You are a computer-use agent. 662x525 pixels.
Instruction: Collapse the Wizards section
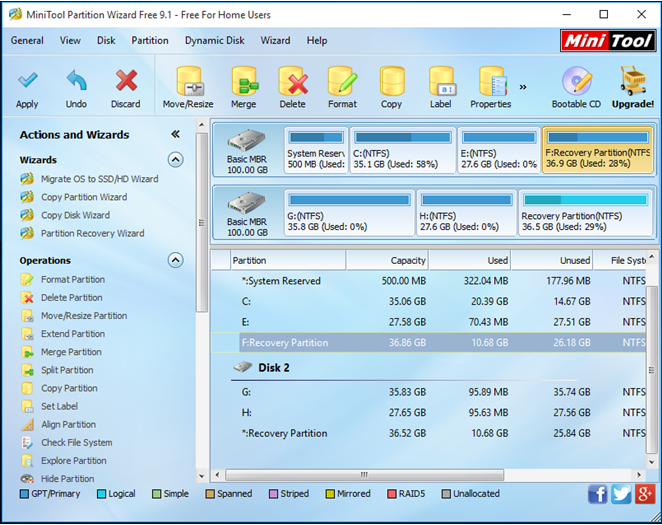tap(175, 160)
